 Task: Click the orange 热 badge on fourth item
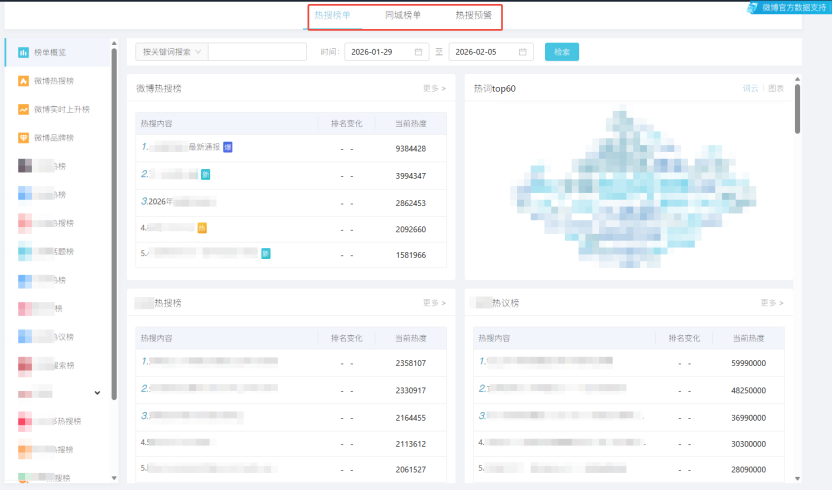click(x=201, y=228)
